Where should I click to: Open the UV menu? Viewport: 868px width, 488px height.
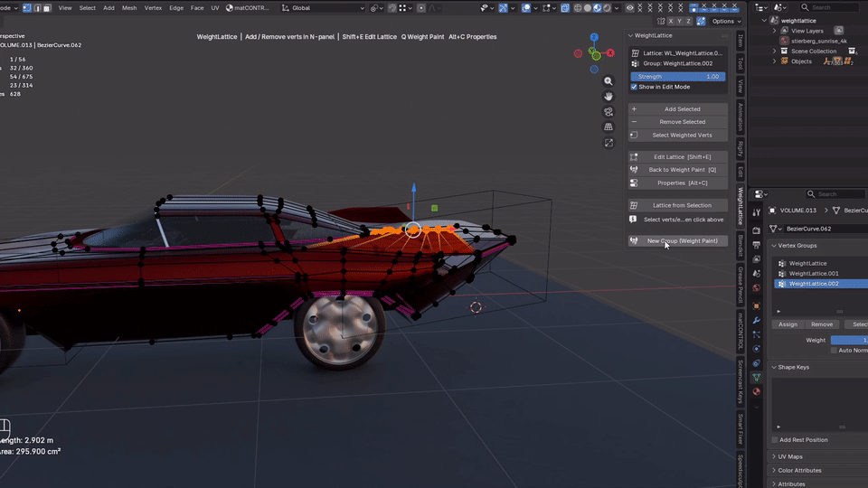[215, 8]
